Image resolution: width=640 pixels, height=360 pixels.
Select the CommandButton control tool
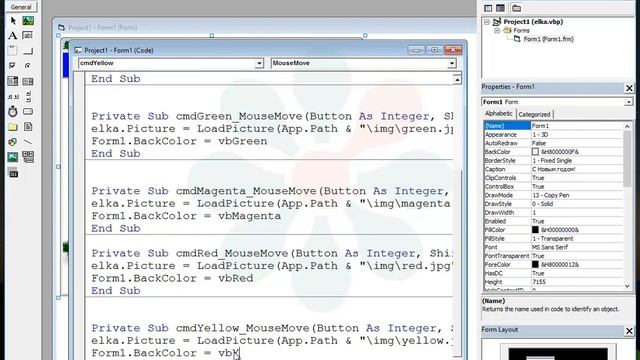point(28,51)
